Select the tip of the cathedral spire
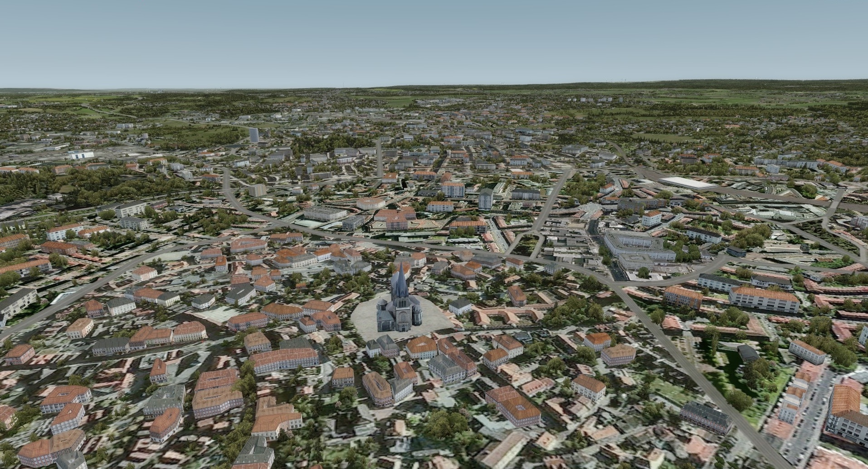This screenshot has height=469, width=868. [400, 264]
